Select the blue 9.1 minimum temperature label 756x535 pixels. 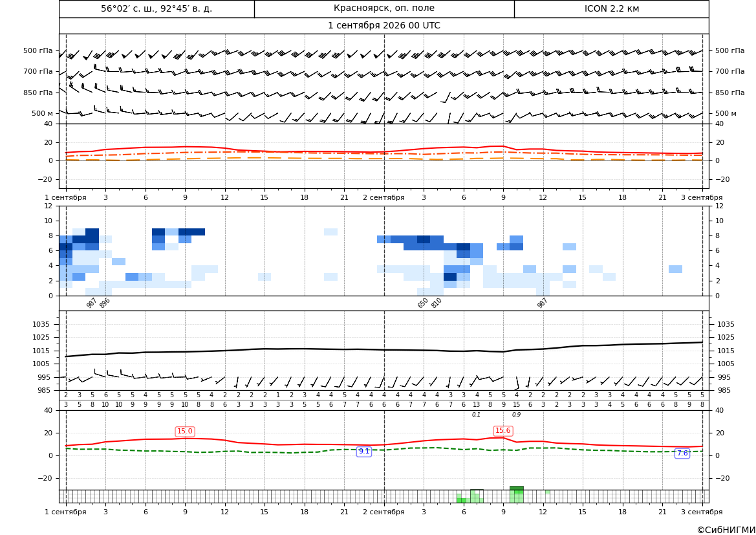coord(364,451)
